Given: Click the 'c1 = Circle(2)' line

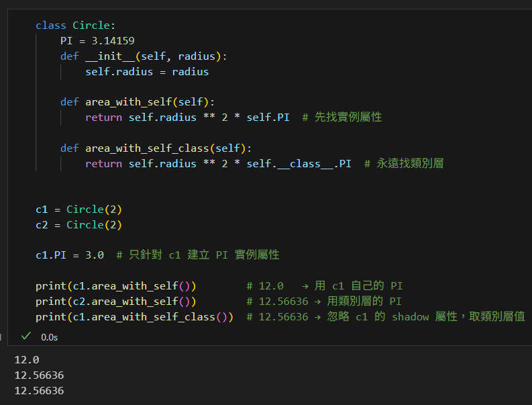Looking at the screenshot, I should pyautogui.click(x=78, y=210).
